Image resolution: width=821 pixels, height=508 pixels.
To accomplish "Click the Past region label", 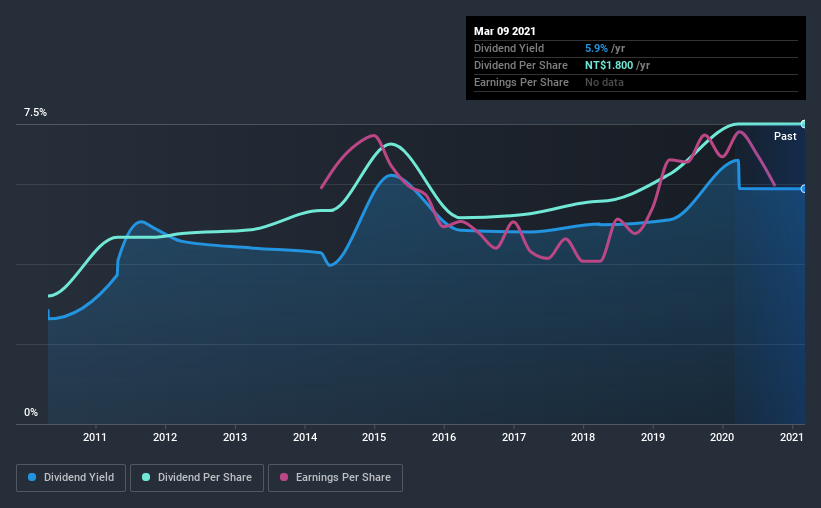I will 785,136.
